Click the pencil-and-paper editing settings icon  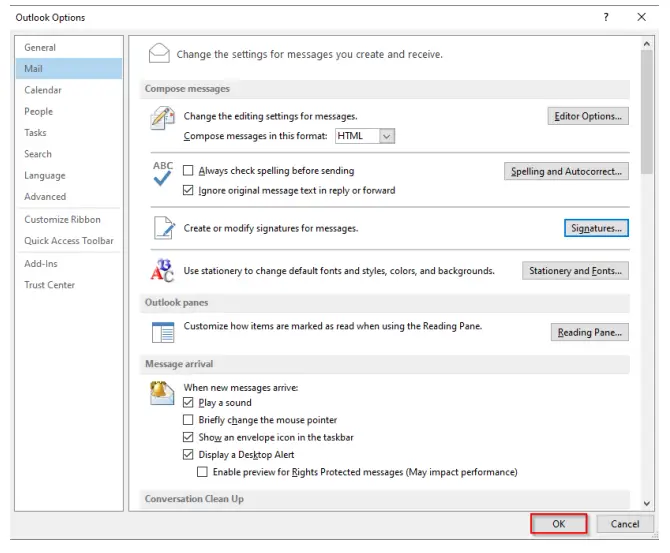pyautogui.click(x=162, y=118)
